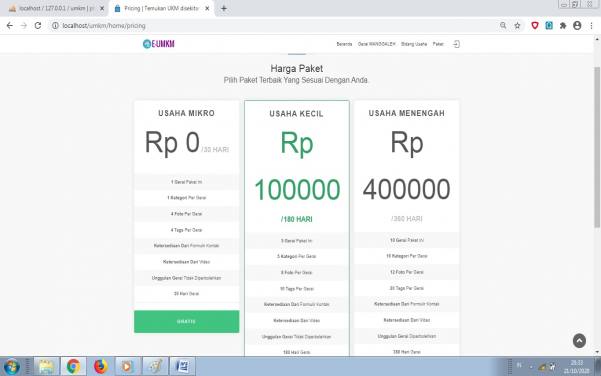Click the page vertical scrollbar thumb
601x376 pixels.
597,147
